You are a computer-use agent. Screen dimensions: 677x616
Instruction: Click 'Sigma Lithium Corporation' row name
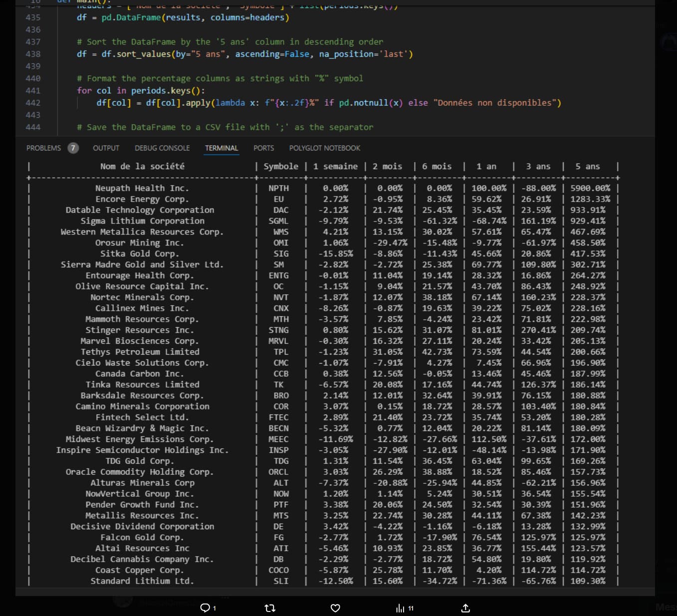[143, 221]
